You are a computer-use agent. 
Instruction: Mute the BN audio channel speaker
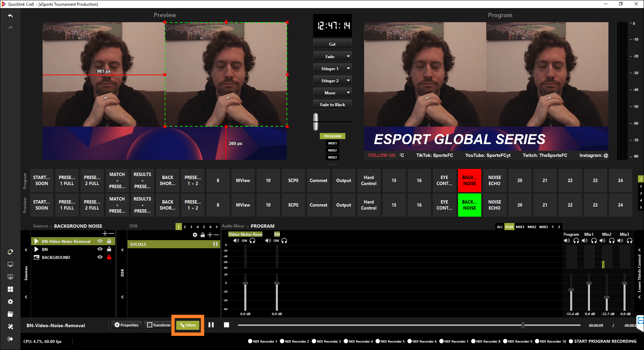[268, 240]
